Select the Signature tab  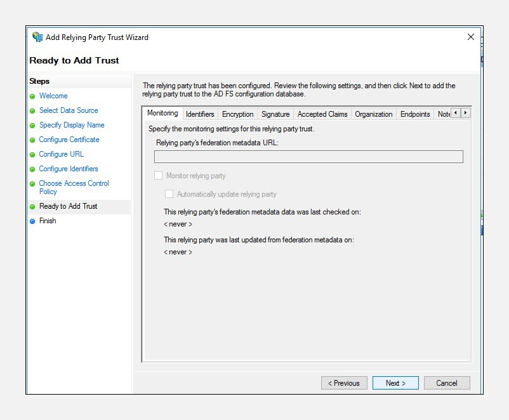[275, 114]
